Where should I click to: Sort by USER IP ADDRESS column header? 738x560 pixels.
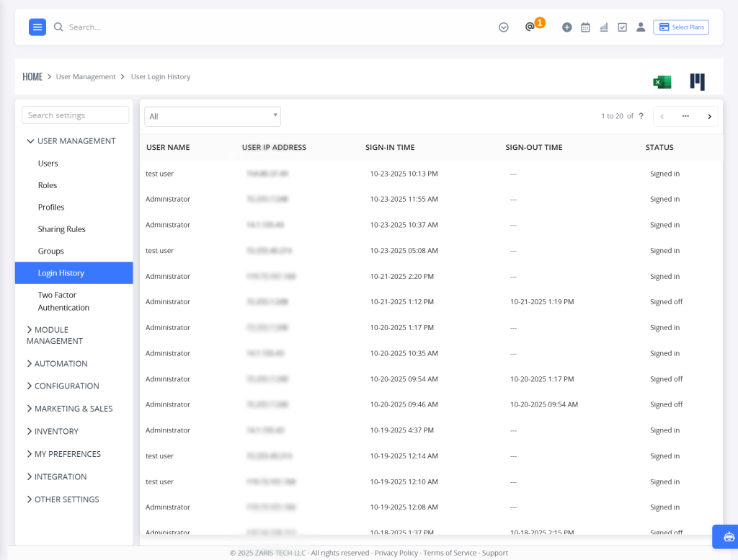coord(274,147)
